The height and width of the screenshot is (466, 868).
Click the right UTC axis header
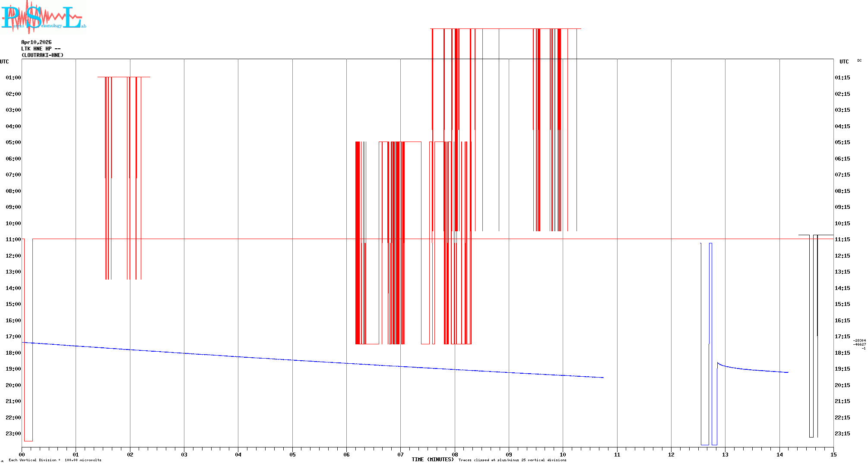pyautogui.click(x=844, y=62)
